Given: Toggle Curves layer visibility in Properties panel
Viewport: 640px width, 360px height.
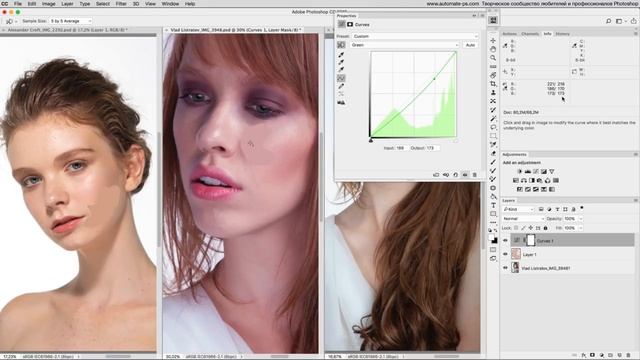Looking at the screenshot, I should [x=465, y=175].
